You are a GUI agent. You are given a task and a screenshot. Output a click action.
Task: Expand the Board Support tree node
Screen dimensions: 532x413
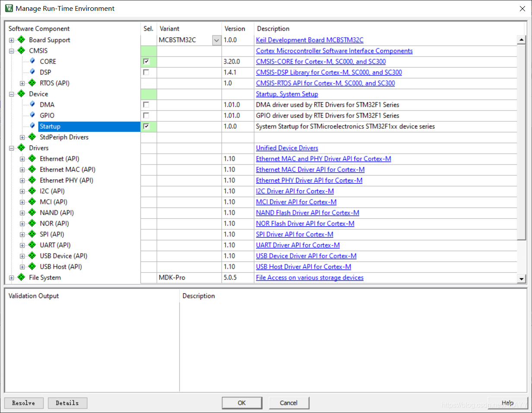point(12,40)
